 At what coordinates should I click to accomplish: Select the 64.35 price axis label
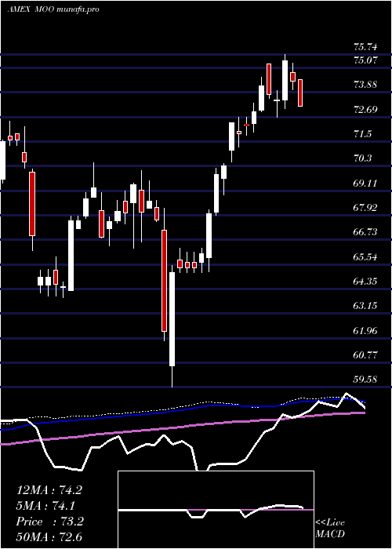[365, 282]
